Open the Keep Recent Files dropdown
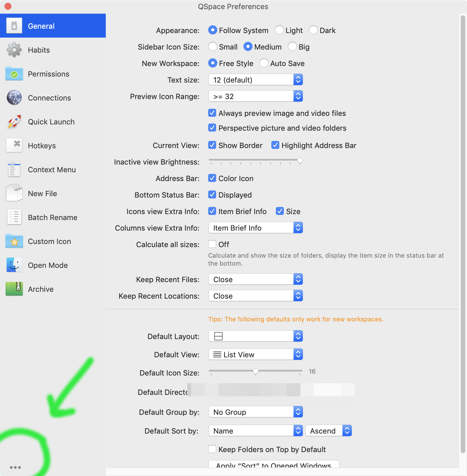467x476 pixels. tap(256, 279)
